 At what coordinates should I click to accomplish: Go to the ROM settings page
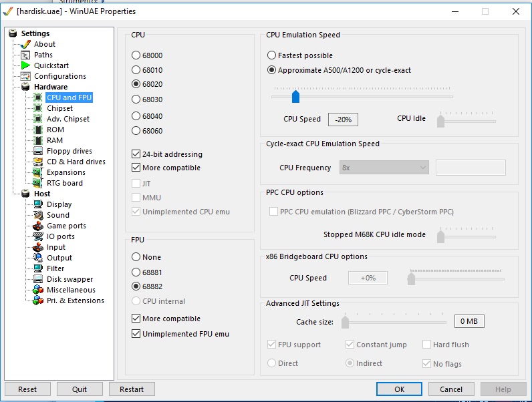(x=55, y=130)
